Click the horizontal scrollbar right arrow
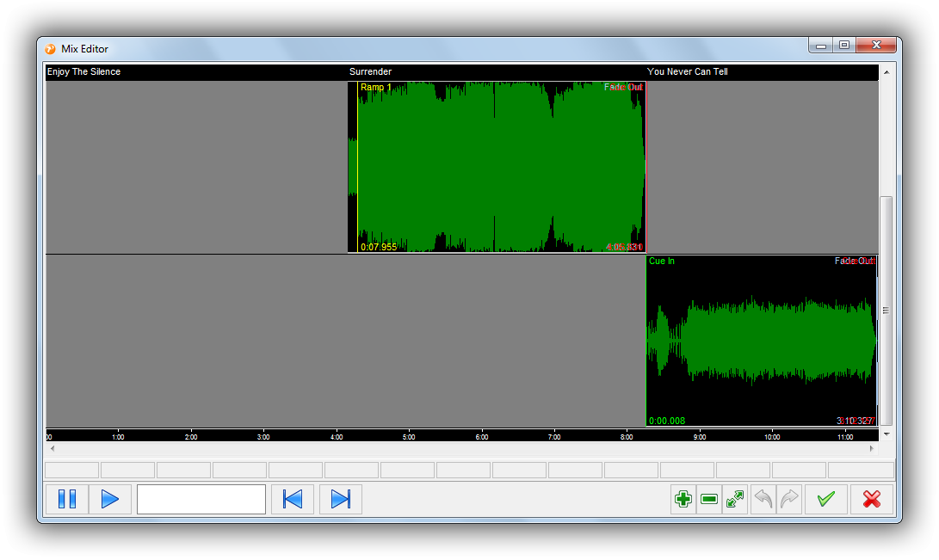The height and width of the screenshot is (560, 939). coord(871,448)
